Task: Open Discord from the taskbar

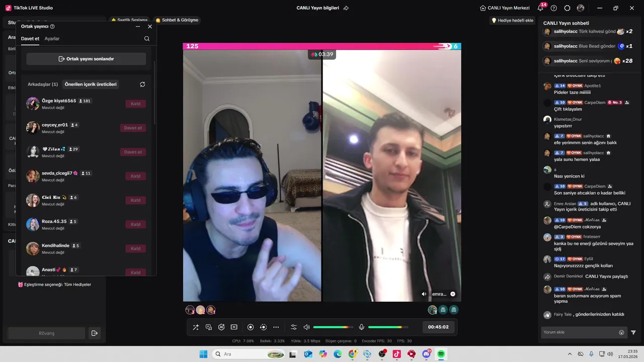Action: (x=426, y=354)
